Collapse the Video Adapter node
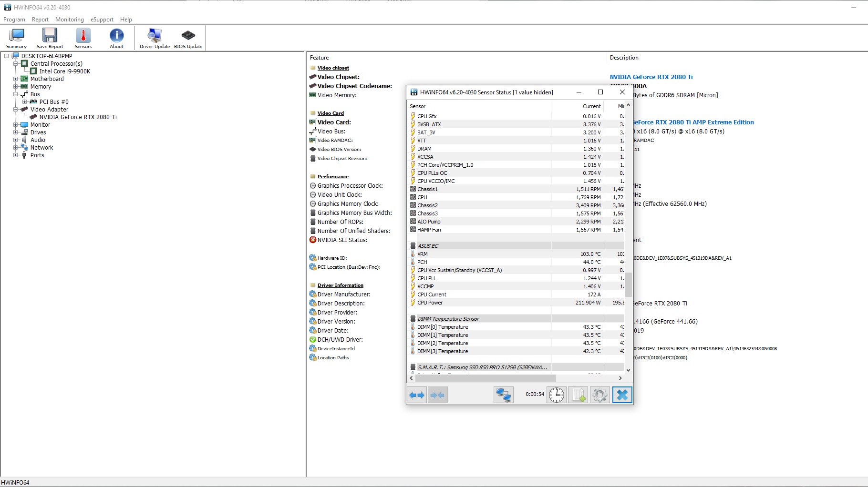Viewport: 868px width, 487px height. coord(16,110)
